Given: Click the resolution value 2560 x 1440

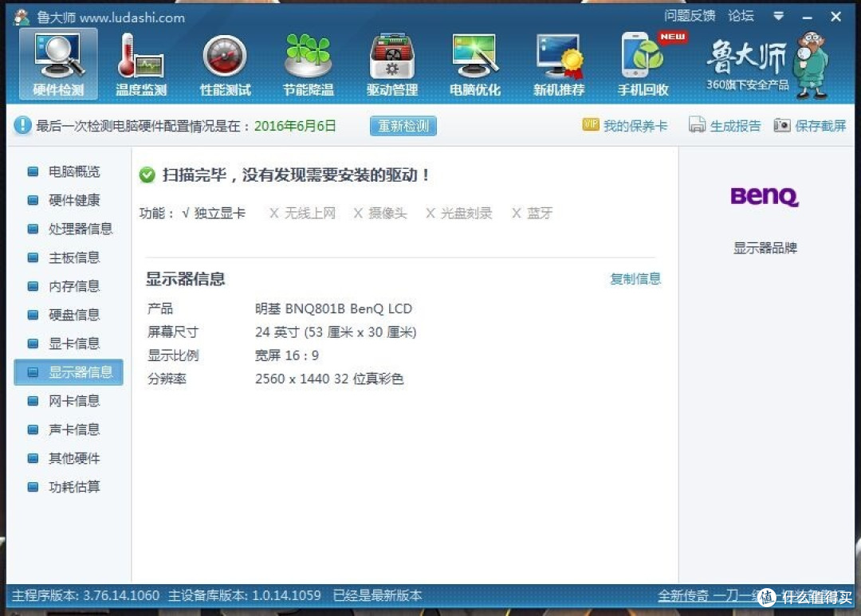Looking at the screenshot, I should click(329, 379).
